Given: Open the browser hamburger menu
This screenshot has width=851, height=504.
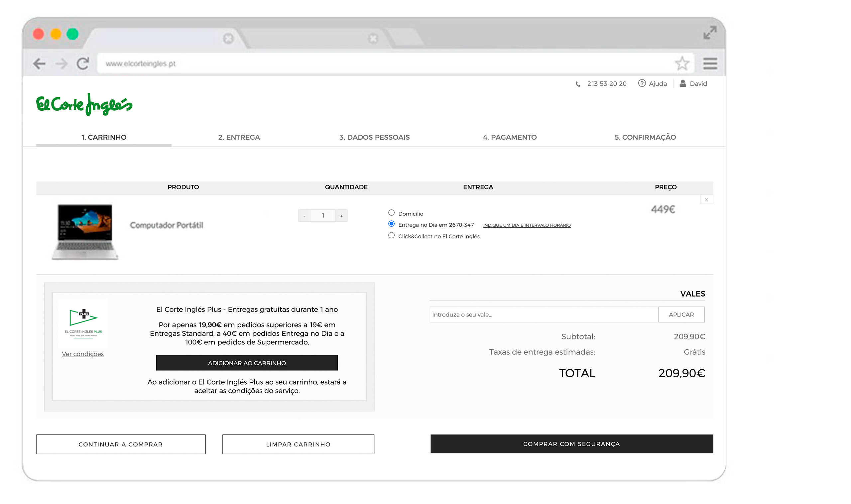Looking at the screenshot, I should pos(710,63).
